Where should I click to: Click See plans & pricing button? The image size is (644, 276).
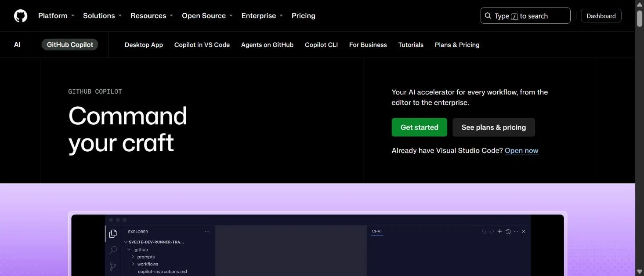pyautogui.click(x=494, y=127)
